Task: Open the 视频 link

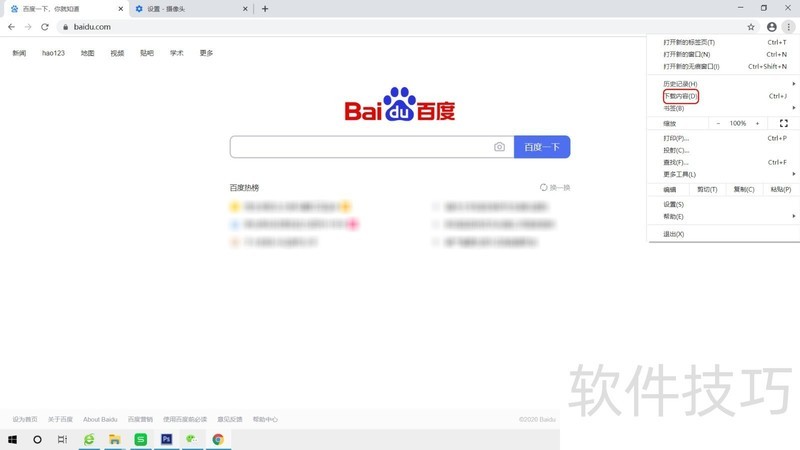Action: [x=117, y=53]
